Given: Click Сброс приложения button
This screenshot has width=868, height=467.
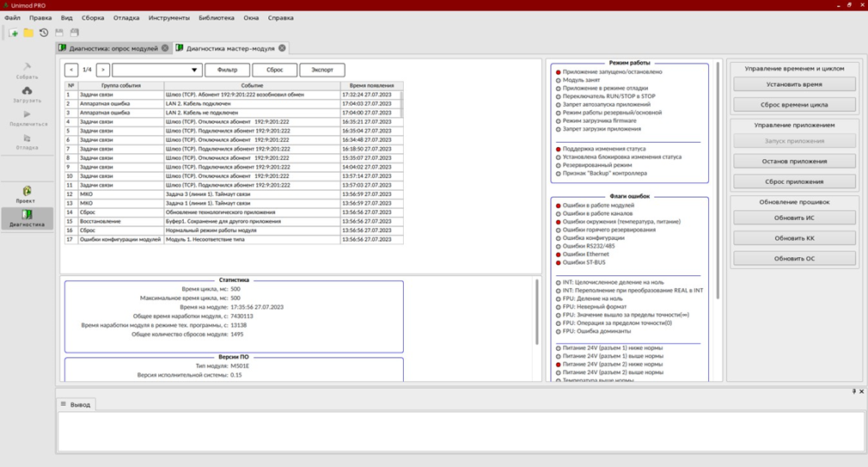Looking at the screenshot, I should tap(794, 181).
